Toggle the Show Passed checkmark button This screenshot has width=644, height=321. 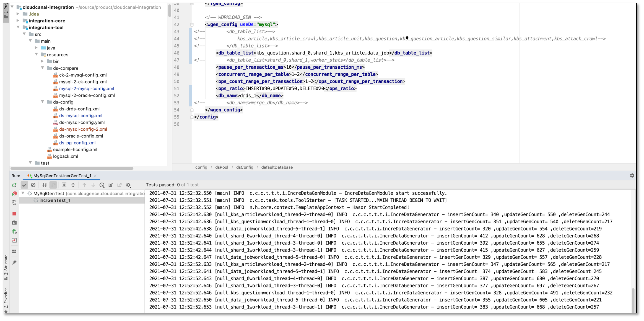[x=24, y=185]
